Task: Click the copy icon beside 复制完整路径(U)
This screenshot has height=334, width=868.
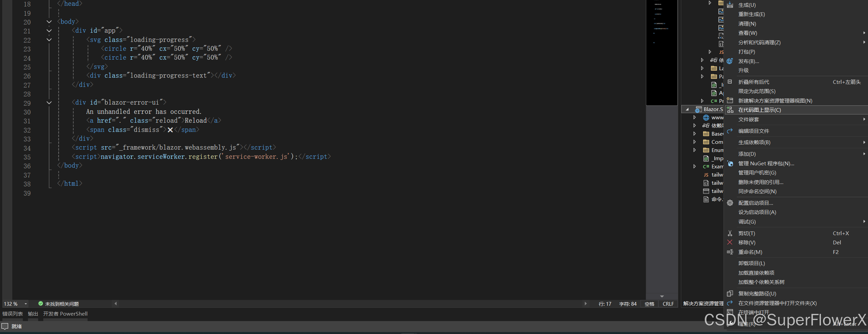Action: click(x=730, y=293)
